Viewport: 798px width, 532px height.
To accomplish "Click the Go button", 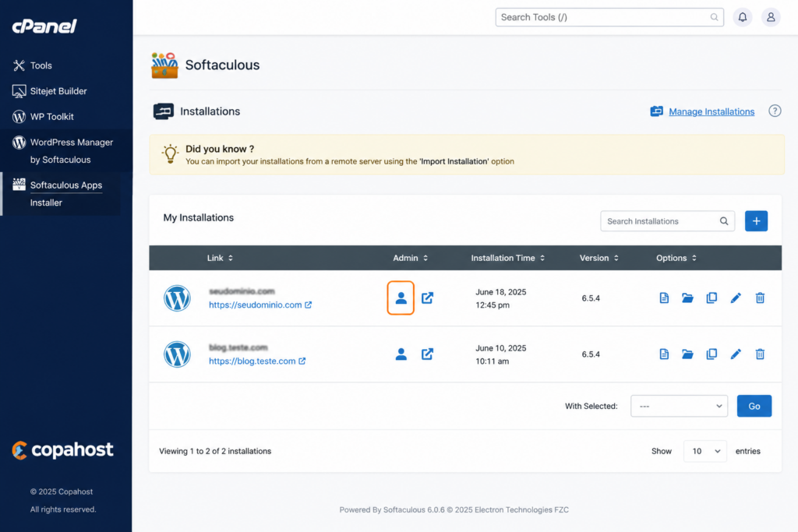I will pos(754,406).
